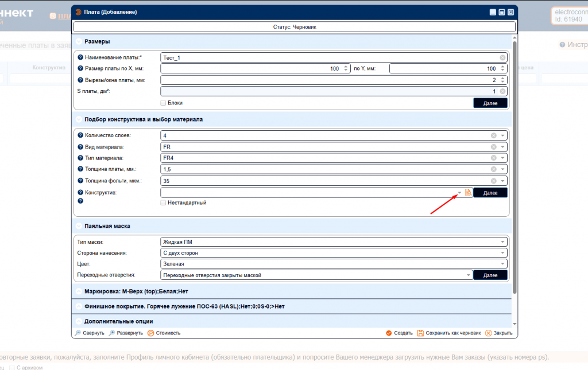The width and height of the screenshot is (588, 370).
Task: Enable the Блоки checkbox
Action: (x=164, y=103)
